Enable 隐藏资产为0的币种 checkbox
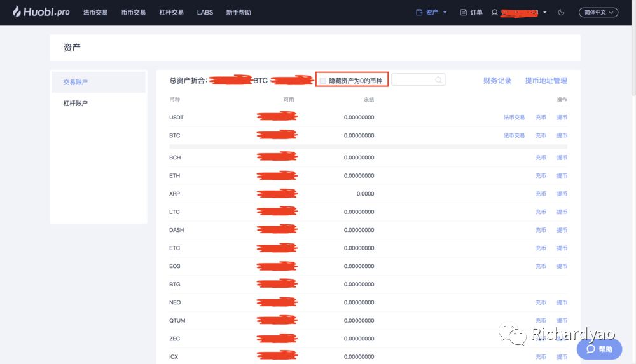 [x=323, y=81]
